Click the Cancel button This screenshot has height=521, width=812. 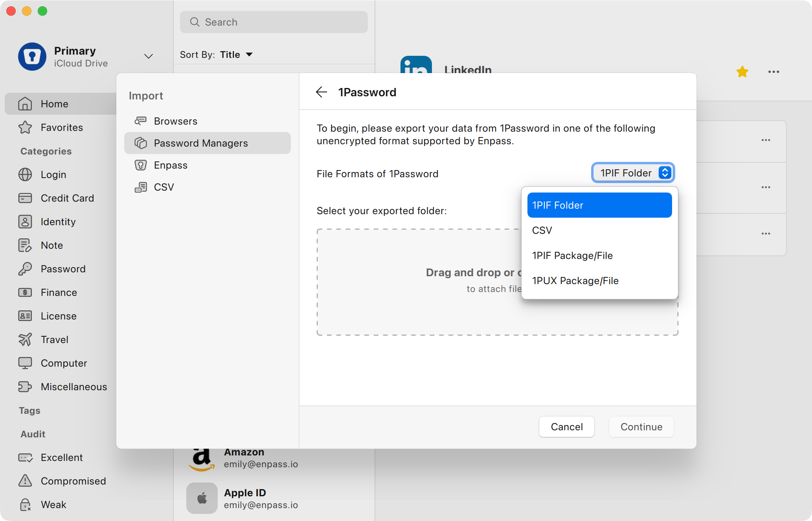pyautogui.click(x=566, y=427)
